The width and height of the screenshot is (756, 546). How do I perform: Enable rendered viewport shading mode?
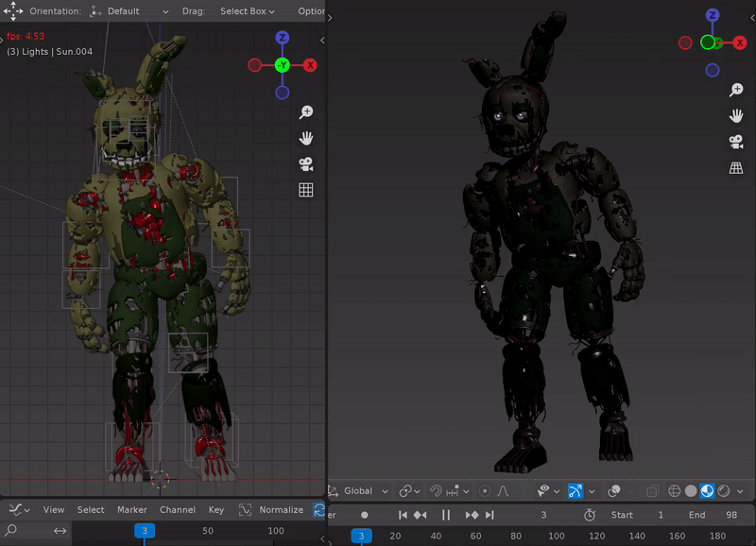point(723,491)
